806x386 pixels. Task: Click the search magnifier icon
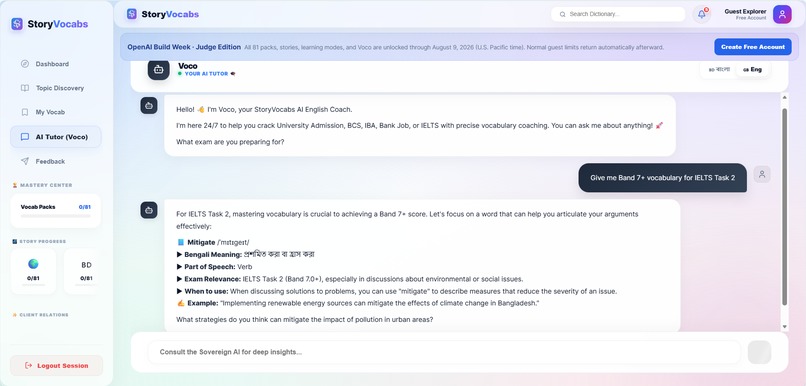[562, 14]
